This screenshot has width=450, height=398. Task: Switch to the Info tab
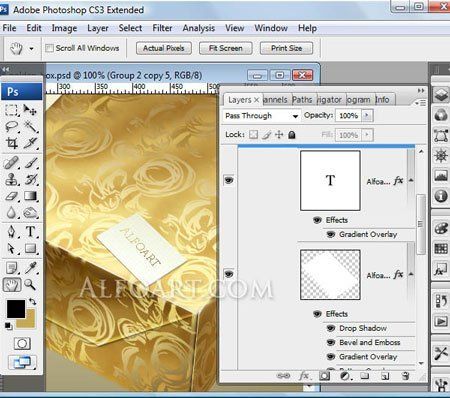pos(382,100)
